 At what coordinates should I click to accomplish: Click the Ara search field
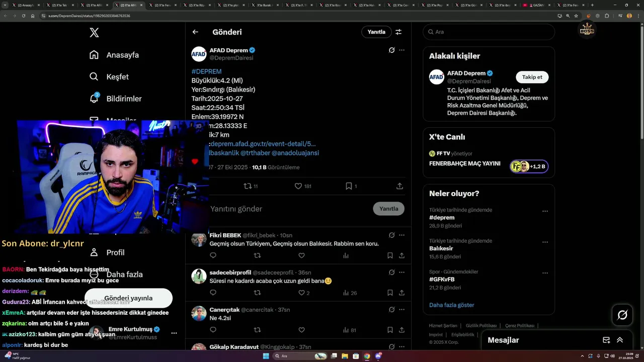click(x=489, y=32)
